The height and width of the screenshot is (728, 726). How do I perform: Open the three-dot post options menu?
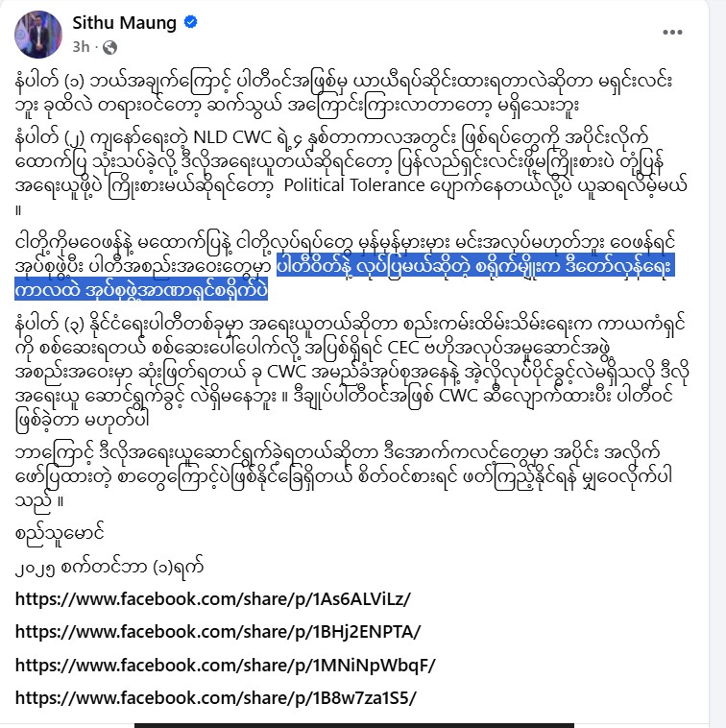(672, 32)
